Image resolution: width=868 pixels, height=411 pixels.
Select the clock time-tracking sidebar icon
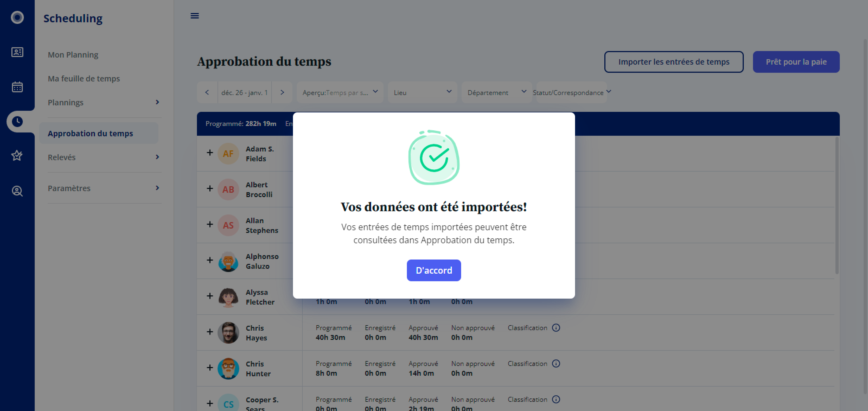pyautogui.click(x=17, y=121)
